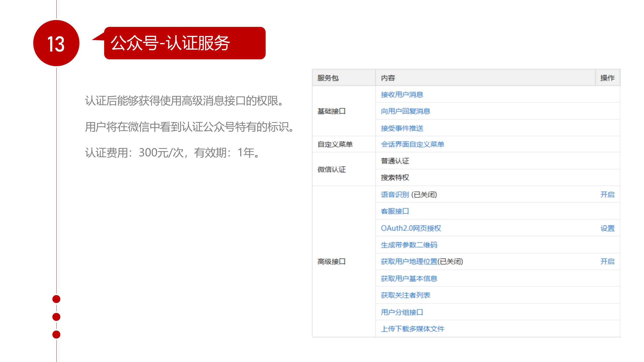Viewport: 644px width, 362px height.
Task: Open the 上传下载多媒体文件 link
Action: [413, 329]
